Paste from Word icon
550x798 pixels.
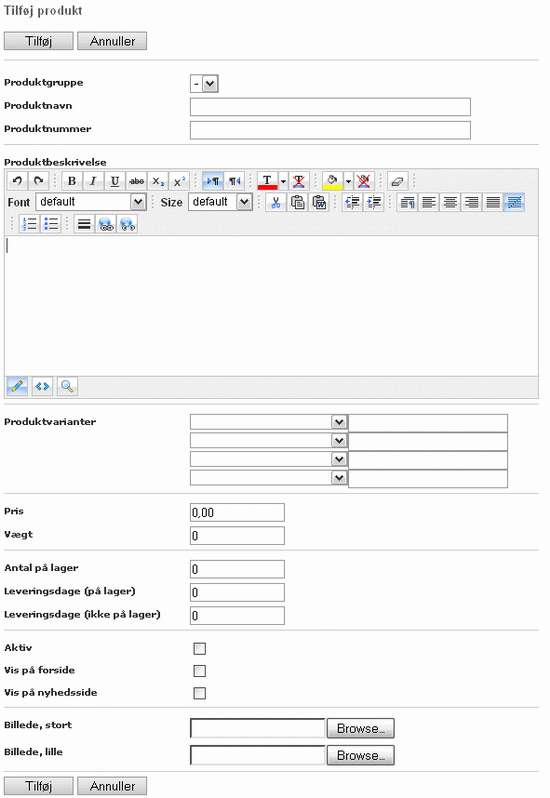319,202
